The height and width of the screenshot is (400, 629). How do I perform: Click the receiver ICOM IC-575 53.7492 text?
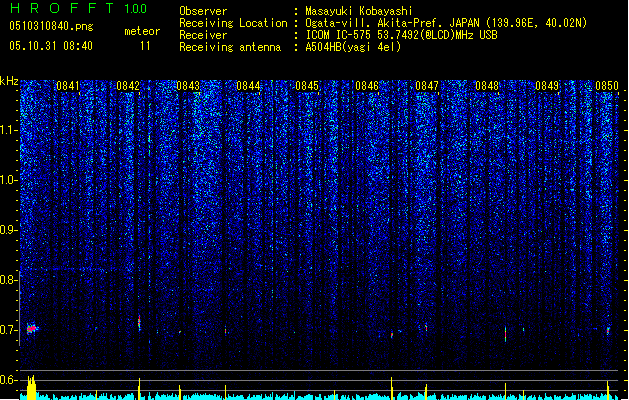(x=401, y=35)
